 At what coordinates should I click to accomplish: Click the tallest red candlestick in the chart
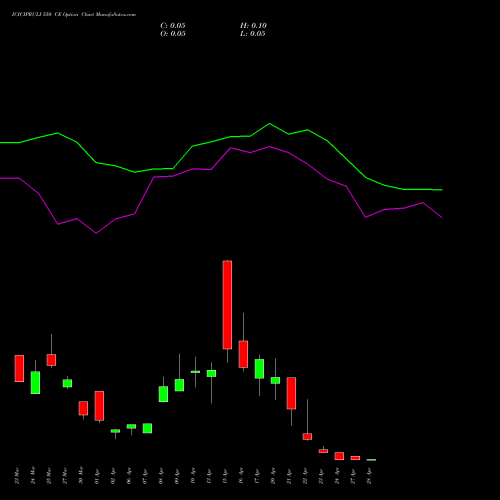tap(227, 305)
